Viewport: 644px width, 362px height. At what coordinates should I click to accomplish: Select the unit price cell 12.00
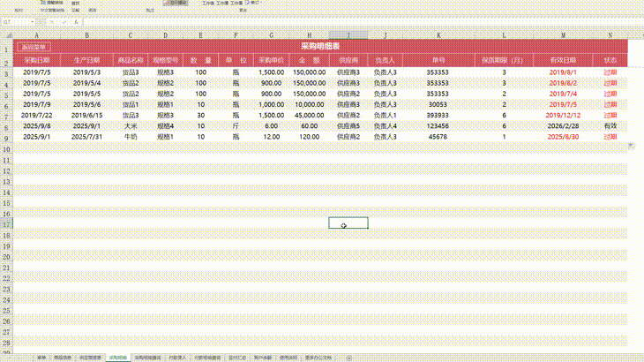[271, 137]
